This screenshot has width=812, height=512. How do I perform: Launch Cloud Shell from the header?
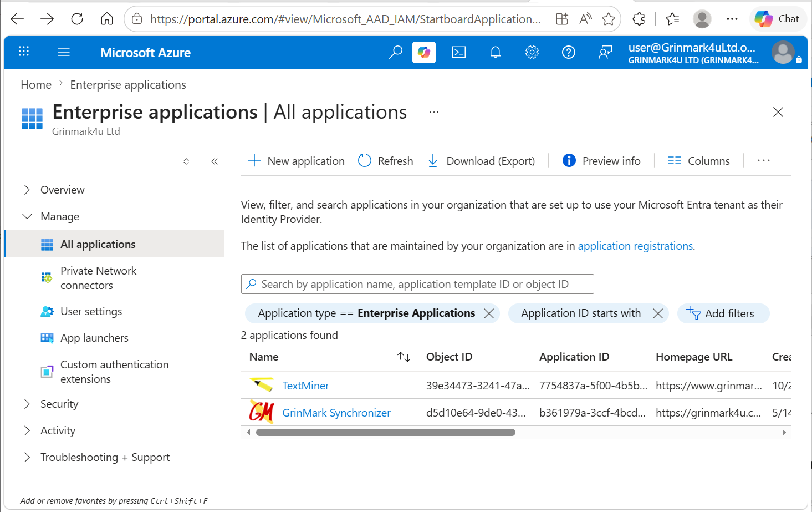459,52
